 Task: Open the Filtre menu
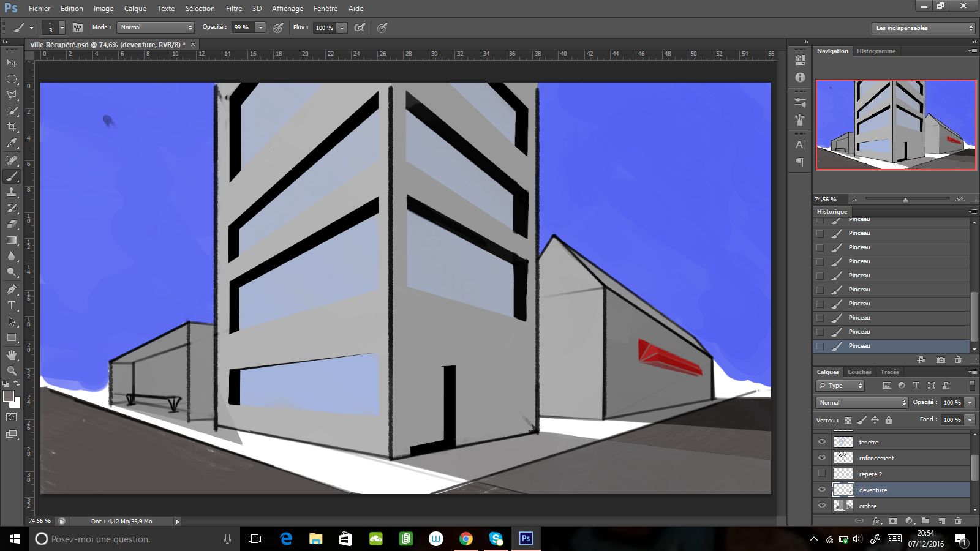pyautogui.click(x=233, y=9)
